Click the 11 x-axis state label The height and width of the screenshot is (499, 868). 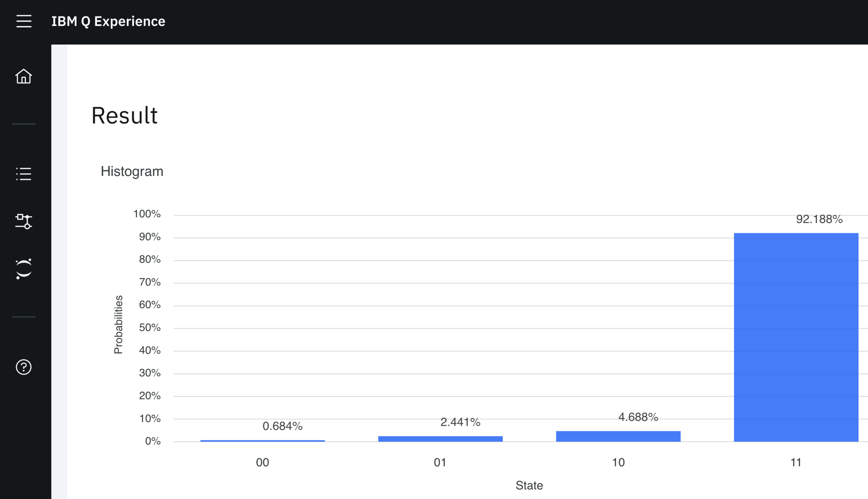pos(796,462)
